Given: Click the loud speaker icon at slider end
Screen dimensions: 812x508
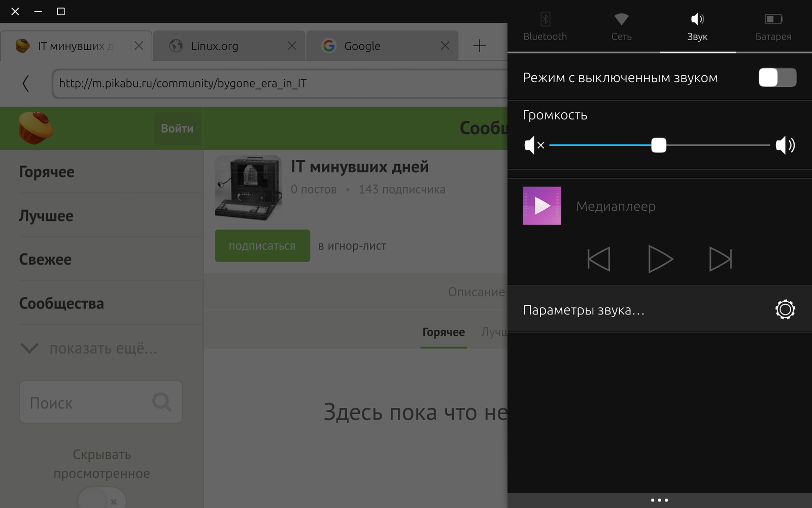Looking at the screenshot, I should tap(785, 145).
